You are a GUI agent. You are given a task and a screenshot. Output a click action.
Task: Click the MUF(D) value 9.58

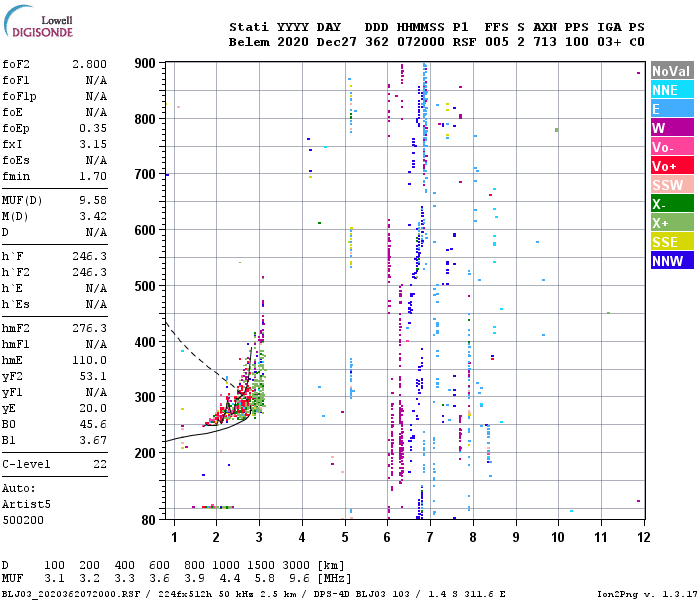(93, 200)
